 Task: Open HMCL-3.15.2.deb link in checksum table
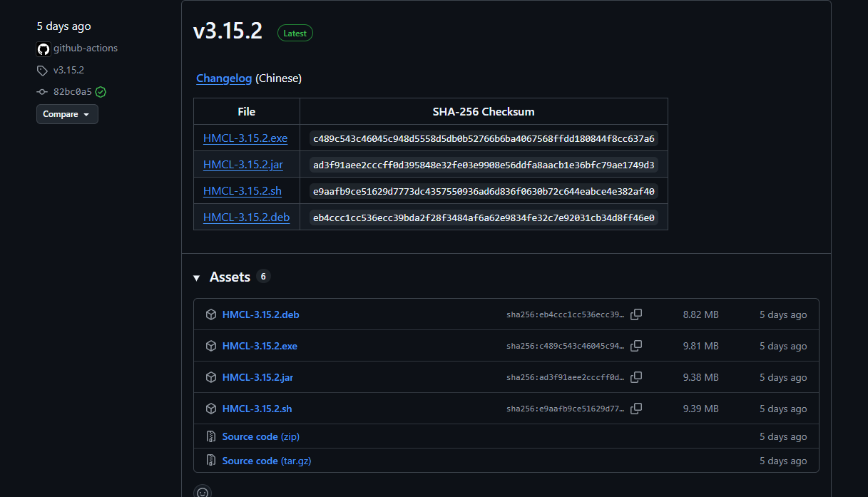point(247,217)
